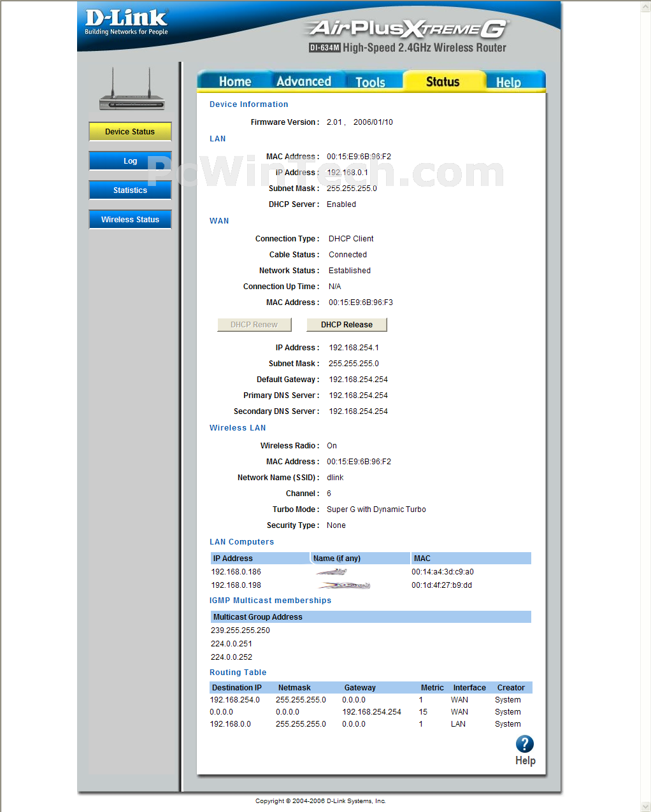View the router Log page

[x=130, y=161]
